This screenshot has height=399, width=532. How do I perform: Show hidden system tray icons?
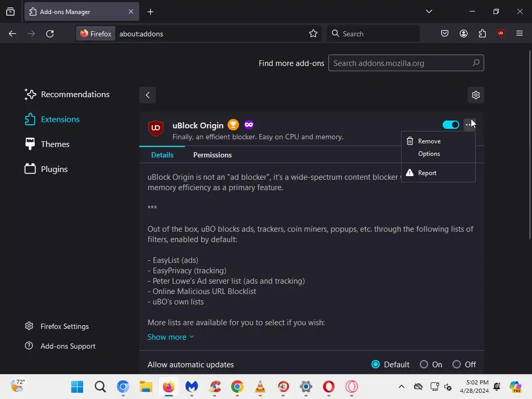[402, 387]
